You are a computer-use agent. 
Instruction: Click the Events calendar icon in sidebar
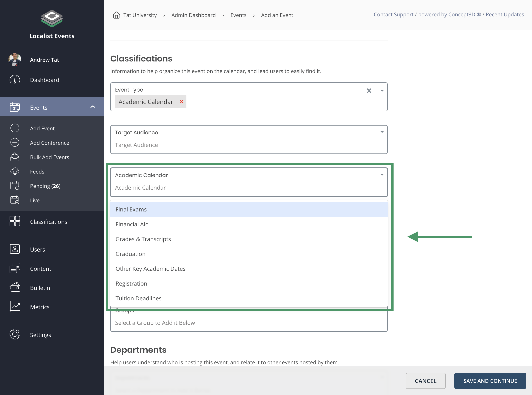click(x=15, y=107)
